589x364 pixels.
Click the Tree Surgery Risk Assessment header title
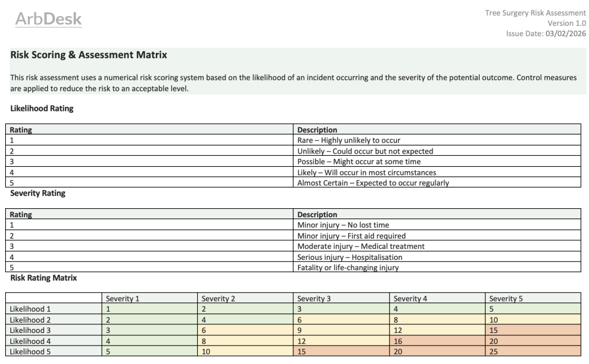point(536,13)
